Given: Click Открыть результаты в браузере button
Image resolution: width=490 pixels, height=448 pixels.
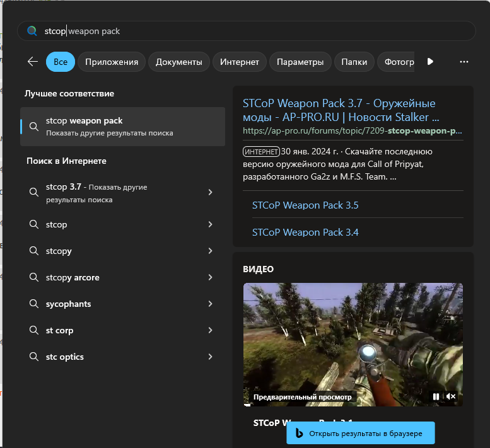Looking at the screenshot, I should [x=361, y=433].
